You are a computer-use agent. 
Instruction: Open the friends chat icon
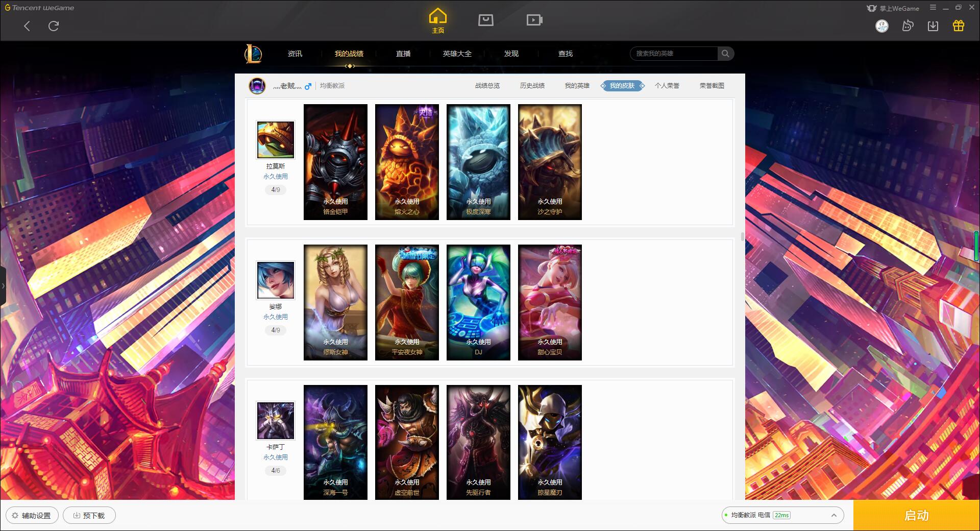[908, 26]
